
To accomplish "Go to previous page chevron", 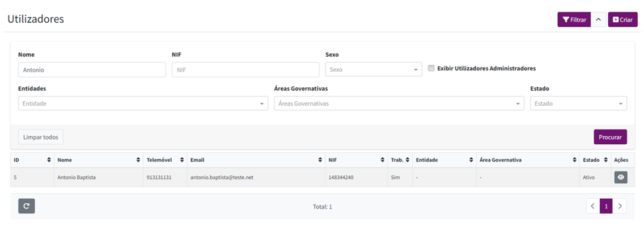I will pyautogui.click(x=592, y=206).
